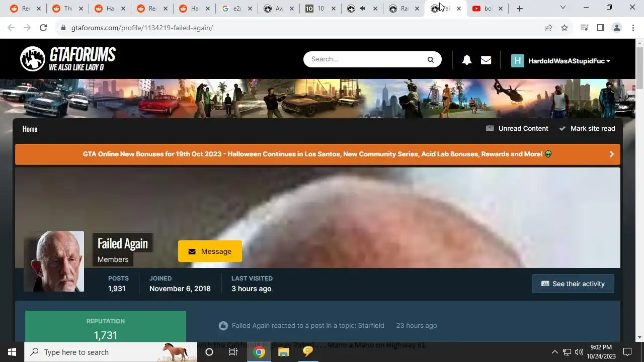Open a new browser tab
Image resolution: width=644 pixels, height=362 pixels.
pyautogui.click(x=520, y=9)
